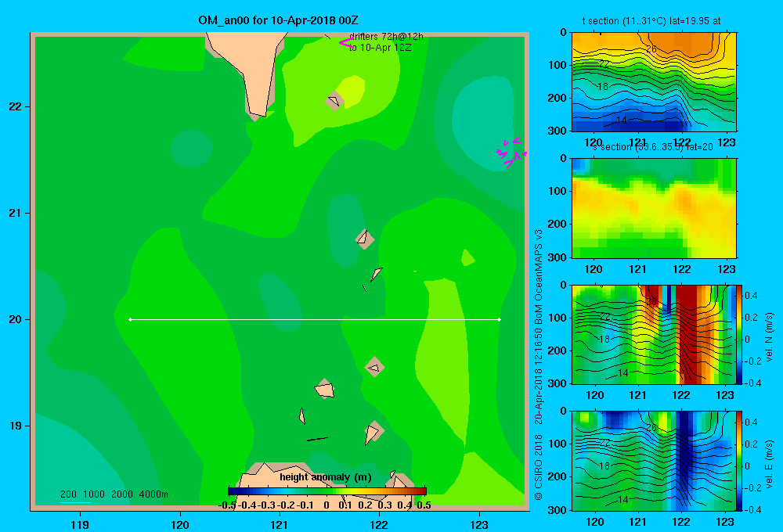The height and width of the screenshot is (532, 783).
Task: Click the white transect line at latitude 20
Action: tap(315, 319)
